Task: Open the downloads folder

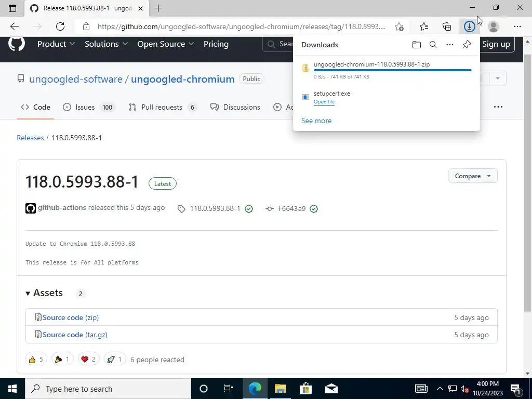Action: click(x=416, y=45)
